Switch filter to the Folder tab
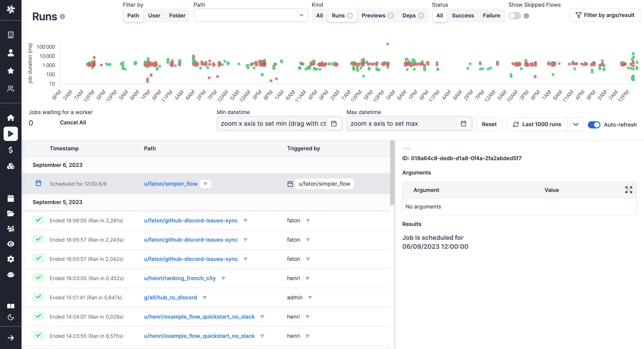 click(177, 15)
